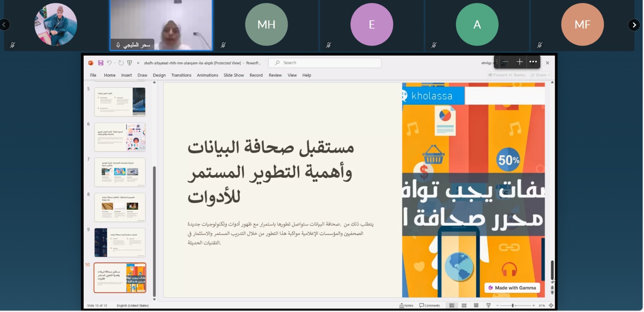This screenshot has height=312, width=644.
Task: Open Reading View from status bar
Action: [476, 306]
